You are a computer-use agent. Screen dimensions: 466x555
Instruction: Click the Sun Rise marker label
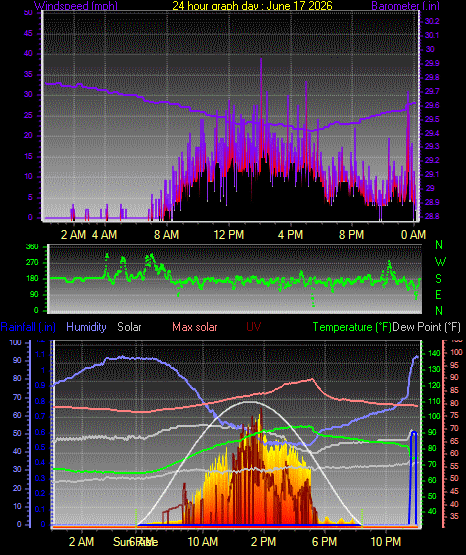[x=136, y=542]
